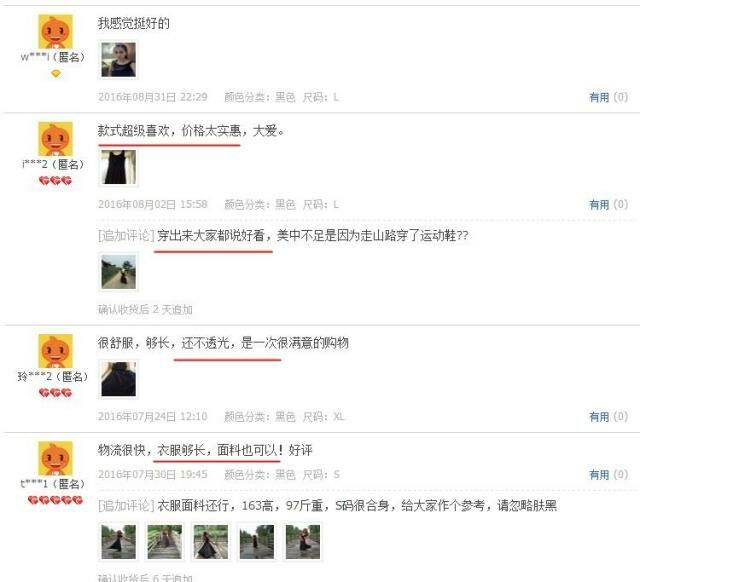Open thumbnail under 很舒服，够长 review
The image size is (750, 582).
119,379
